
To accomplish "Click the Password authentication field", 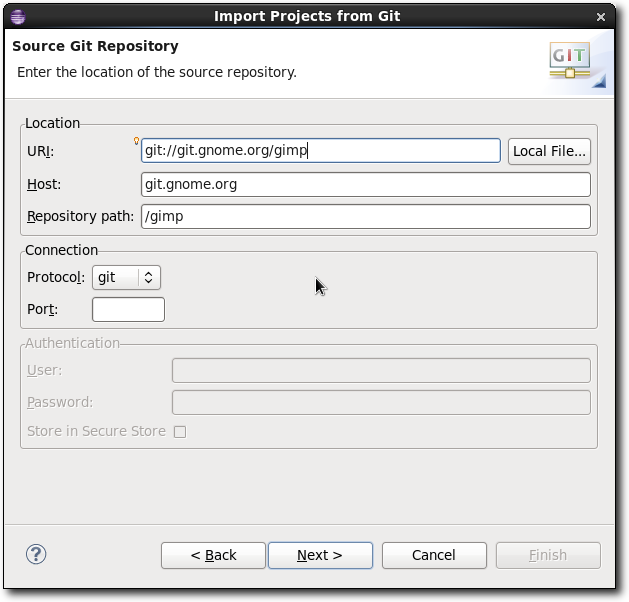I will point(380,402).
